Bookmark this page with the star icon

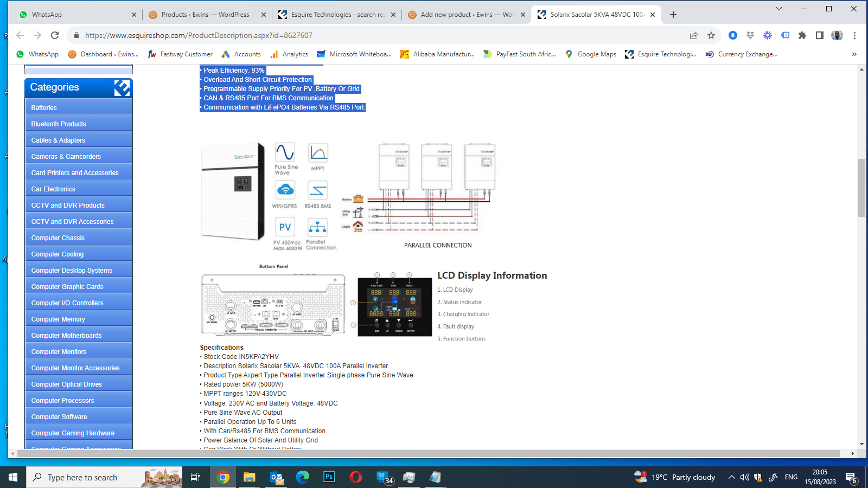point(711,35)
